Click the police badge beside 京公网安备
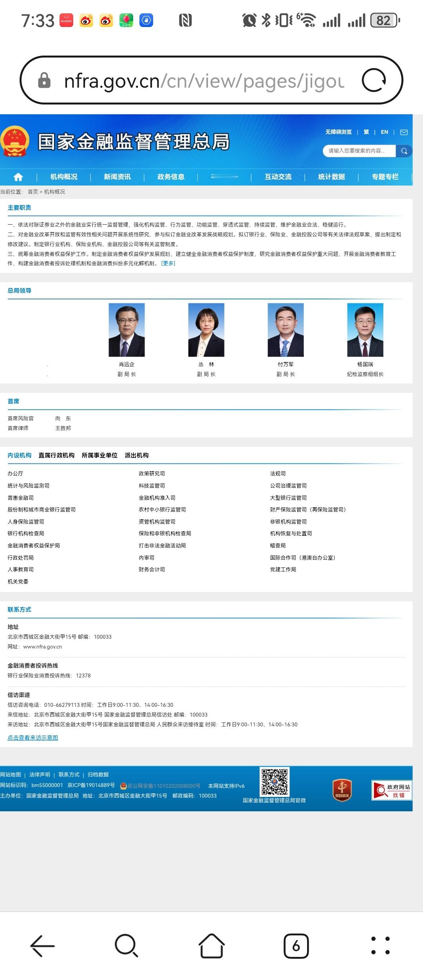423x980 pixels. [x=123, y=786]
